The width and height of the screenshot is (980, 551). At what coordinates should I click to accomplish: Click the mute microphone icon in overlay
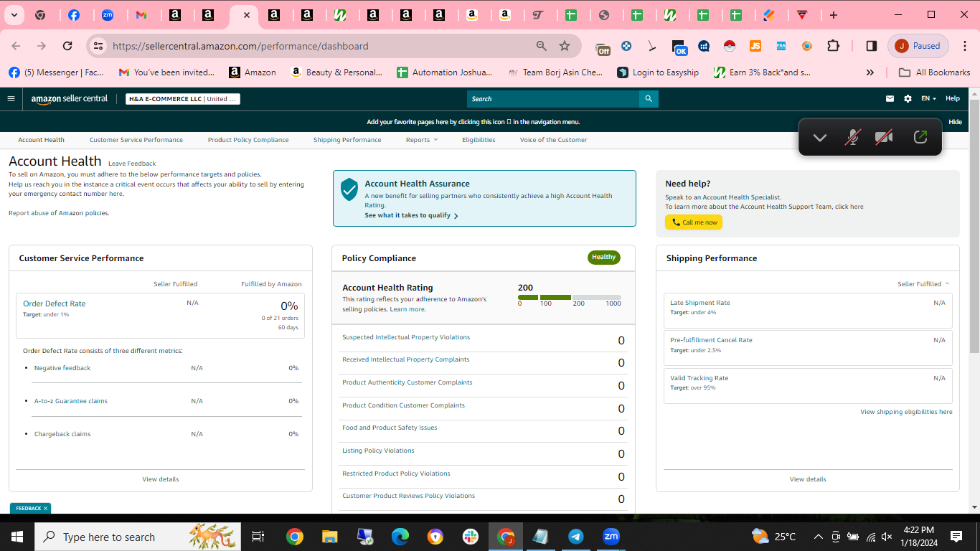[x=852, y=137]
